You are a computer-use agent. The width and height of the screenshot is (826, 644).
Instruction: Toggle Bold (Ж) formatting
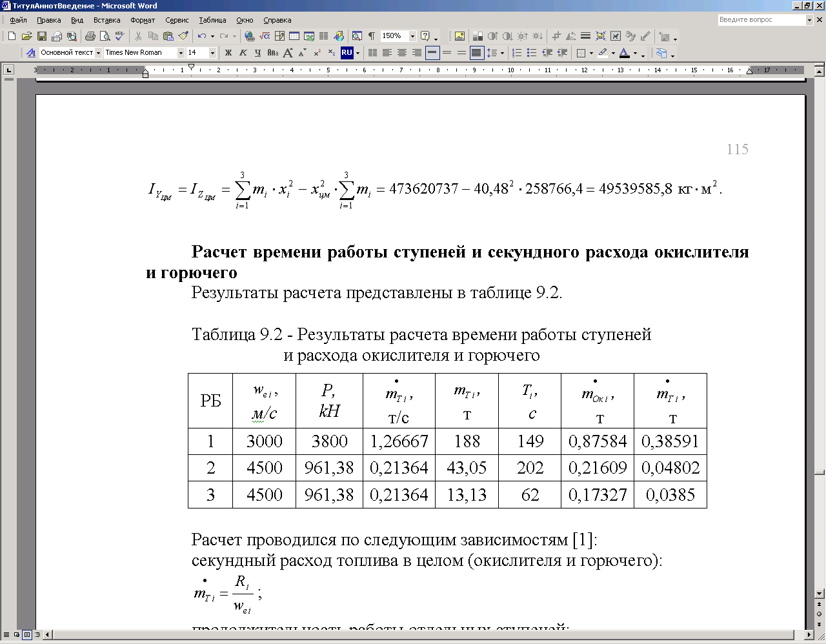(228, 52)
